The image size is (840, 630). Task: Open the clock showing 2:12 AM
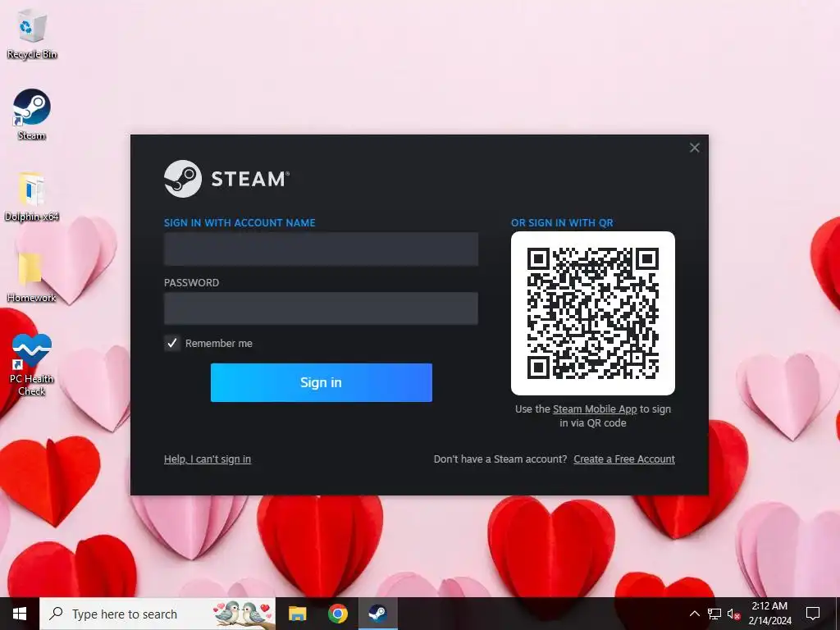769,614
